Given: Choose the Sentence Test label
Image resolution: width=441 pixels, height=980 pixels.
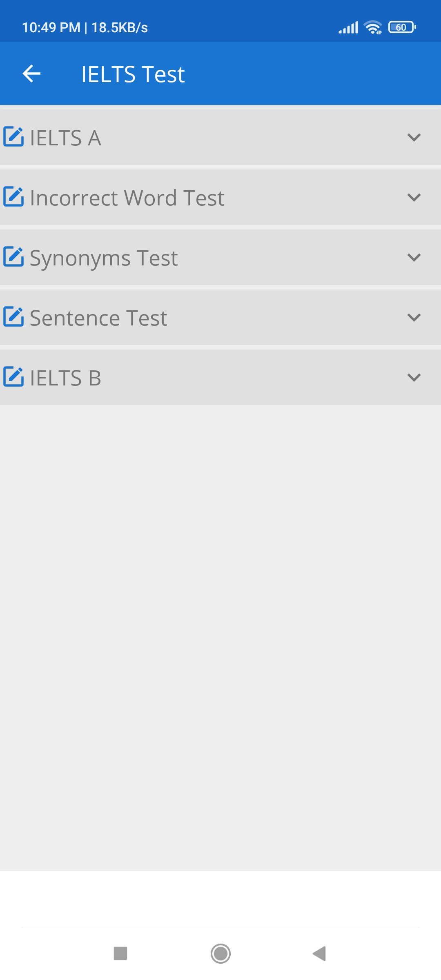Looking at the screenshot, I should point(98,318).
